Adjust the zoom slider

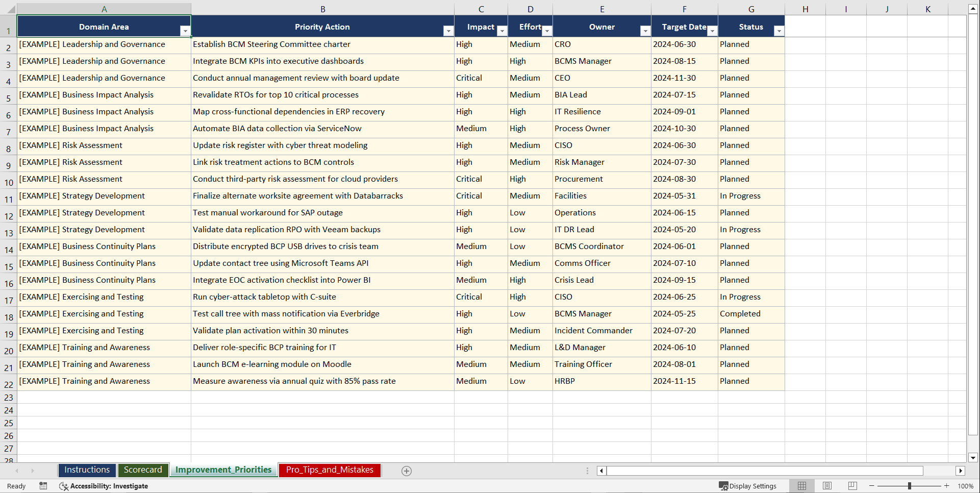pyautogui.click(x=909, y=486)
